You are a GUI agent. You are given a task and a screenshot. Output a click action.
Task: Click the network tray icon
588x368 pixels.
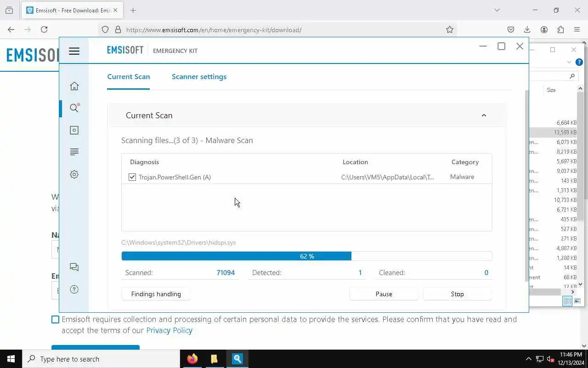(540, 359)
